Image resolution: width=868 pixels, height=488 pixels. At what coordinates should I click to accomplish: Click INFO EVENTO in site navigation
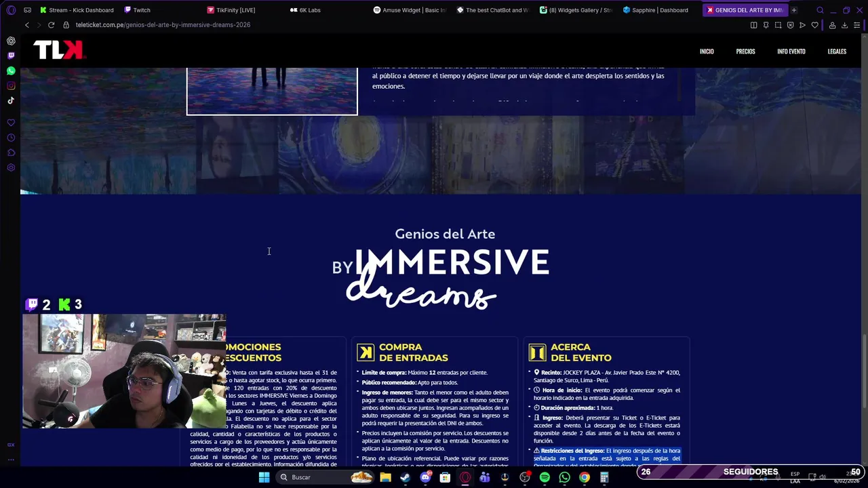(791, 52)
